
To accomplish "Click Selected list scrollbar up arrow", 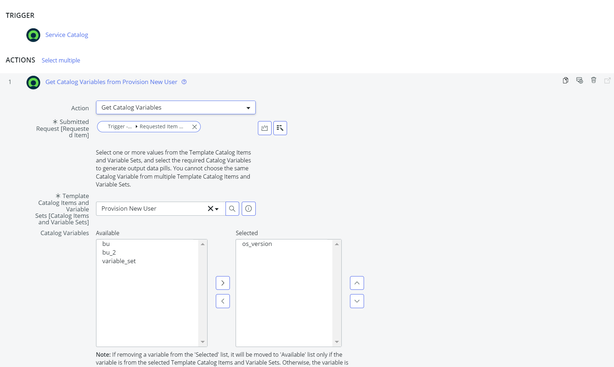I will click(x=337, y=244).
